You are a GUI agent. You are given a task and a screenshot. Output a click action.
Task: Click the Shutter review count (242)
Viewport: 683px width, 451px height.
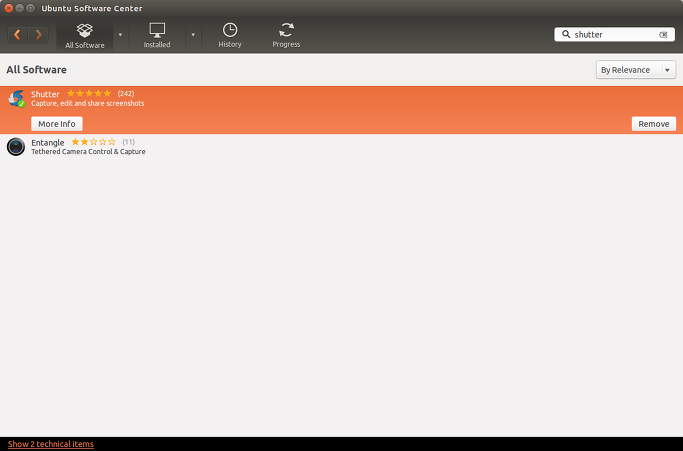click(x=126, y=93)
